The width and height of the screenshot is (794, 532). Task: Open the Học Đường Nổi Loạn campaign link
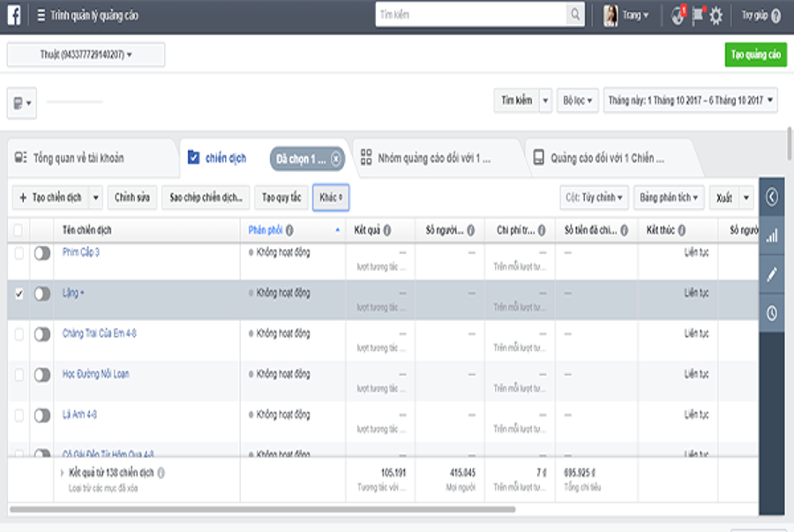[95, 374]
